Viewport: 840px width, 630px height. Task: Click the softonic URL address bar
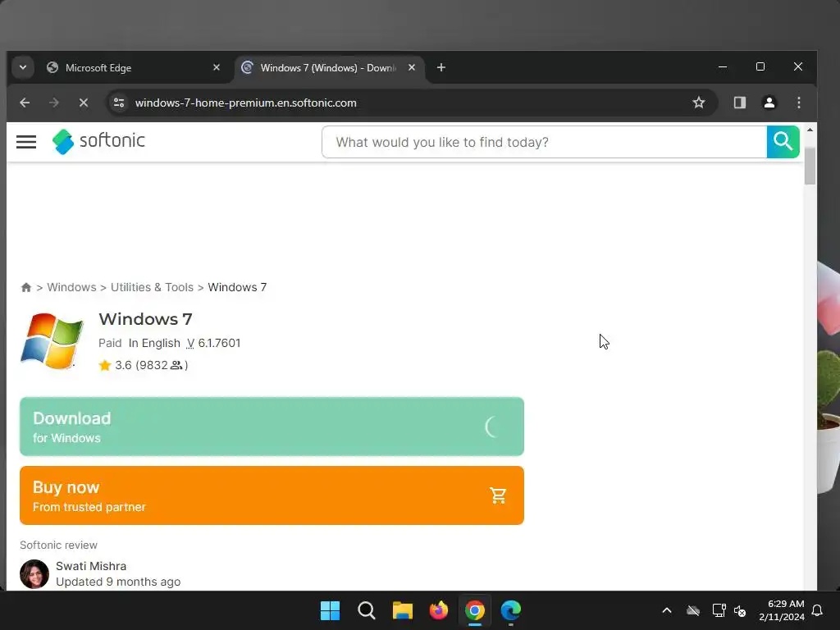pyautogui.click(x=246, y=103)
